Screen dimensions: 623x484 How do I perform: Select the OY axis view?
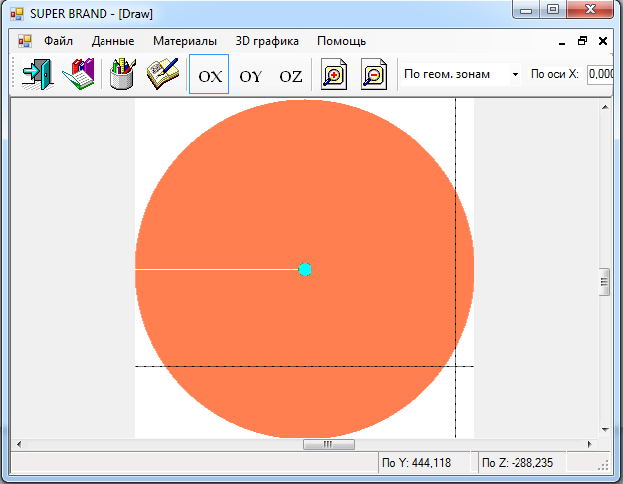pos(251,76)
